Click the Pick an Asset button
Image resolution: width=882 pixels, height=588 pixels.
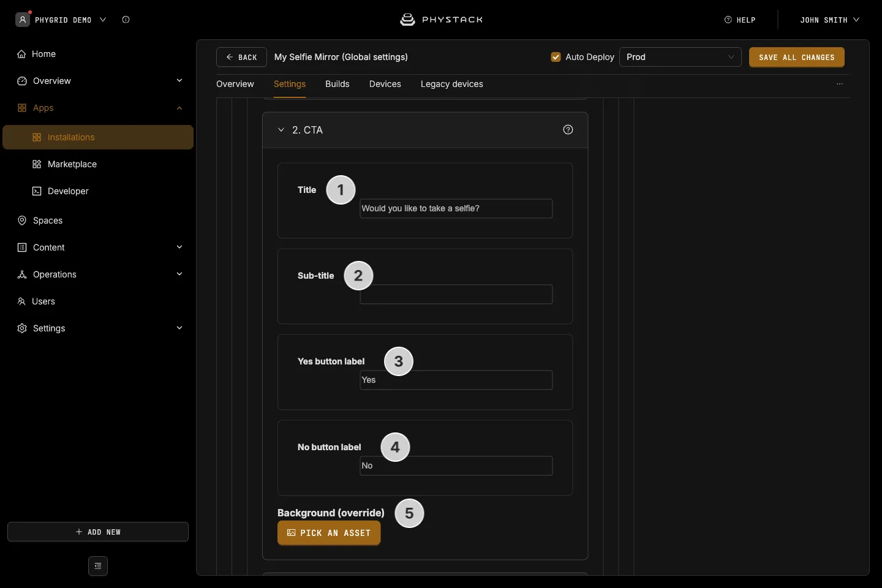pyautogui.click(x=329, y=533)
